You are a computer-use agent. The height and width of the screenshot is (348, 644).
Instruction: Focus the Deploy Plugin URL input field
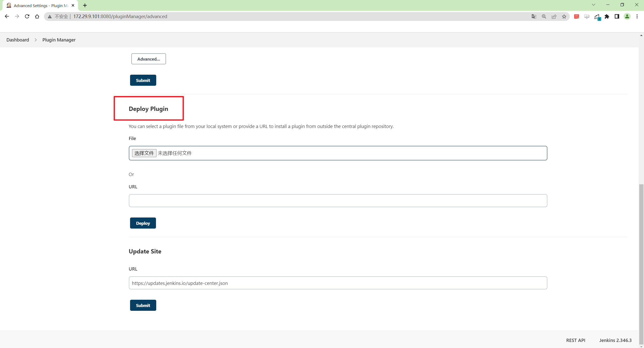[x=338, y=201]
